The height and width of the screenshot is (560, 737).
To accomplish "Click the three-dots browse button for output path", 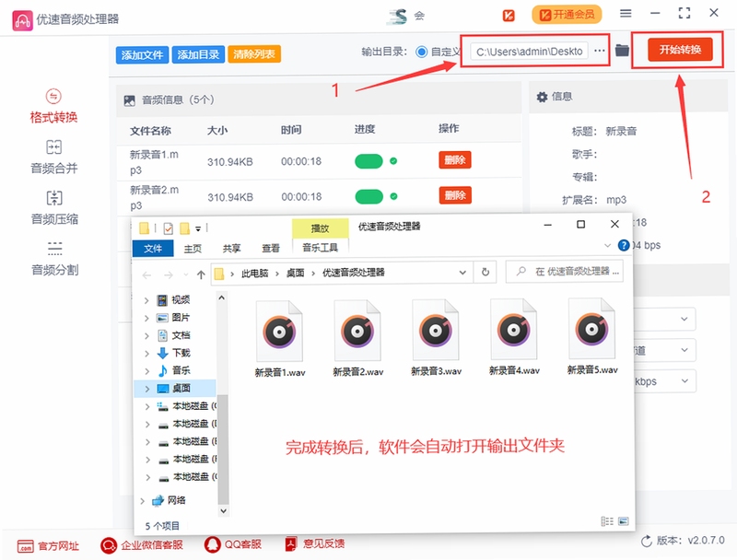I will click(x=600, y=51).
